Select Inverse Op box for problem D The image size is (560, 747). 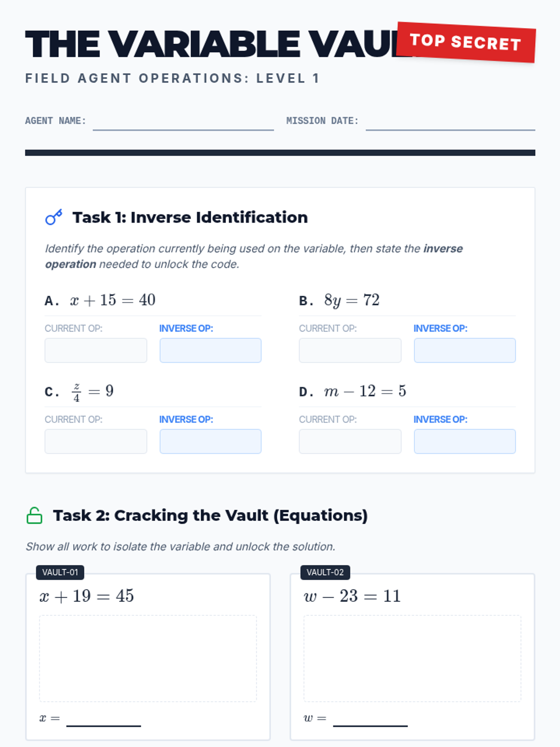click(x=465, y=441)
